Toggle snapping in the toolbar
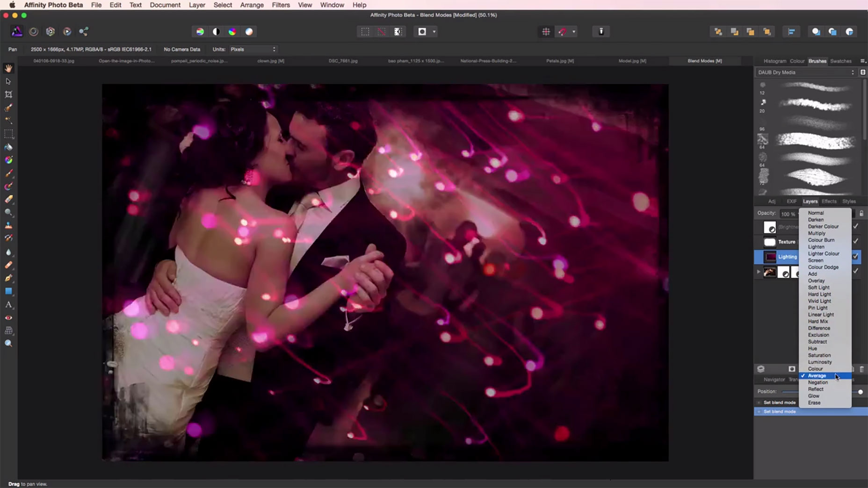Screen dimensions: 868x488 [x=563, y=31]
